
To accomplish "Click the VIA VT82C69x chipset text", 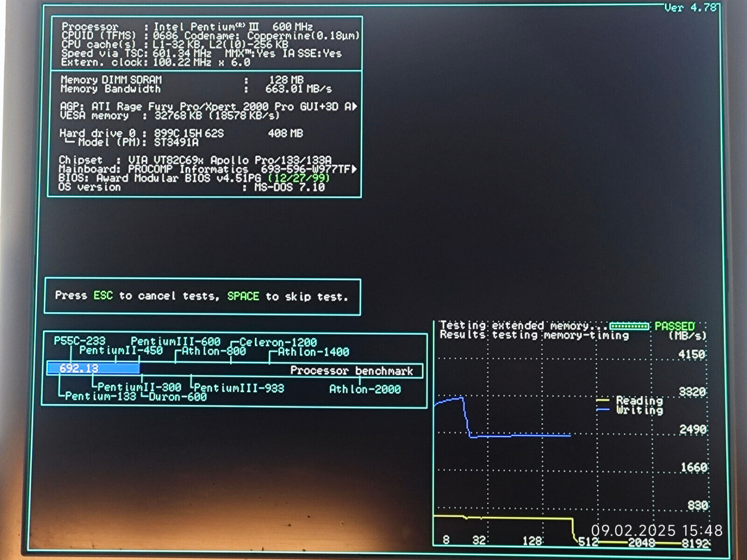I will 229,160.
